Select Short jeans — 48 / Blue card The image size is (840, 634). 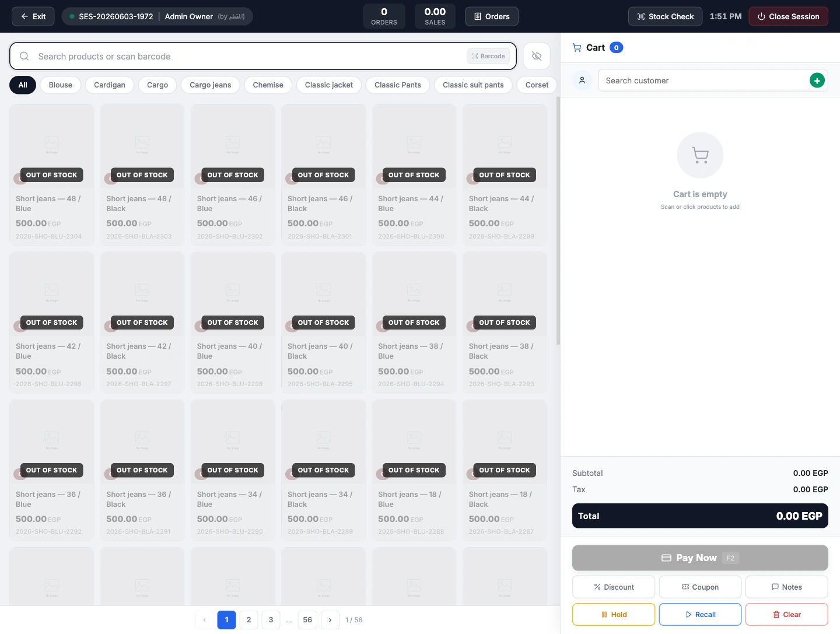52,175
